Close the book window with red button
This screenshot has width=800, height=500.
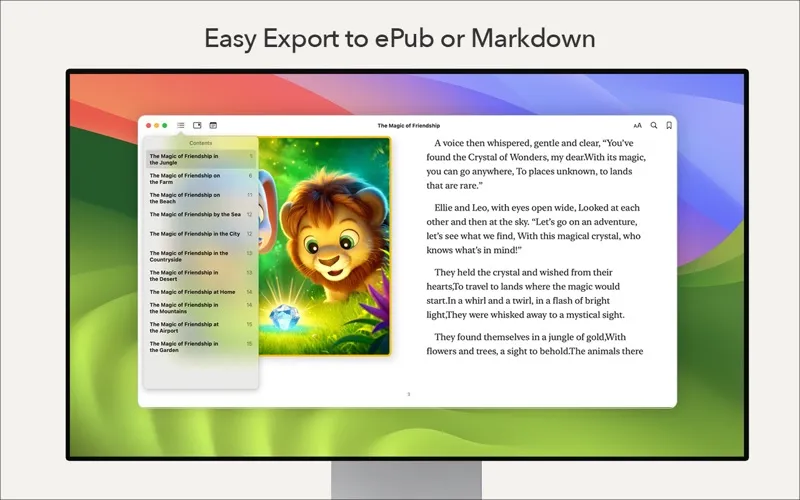(148, 126)
